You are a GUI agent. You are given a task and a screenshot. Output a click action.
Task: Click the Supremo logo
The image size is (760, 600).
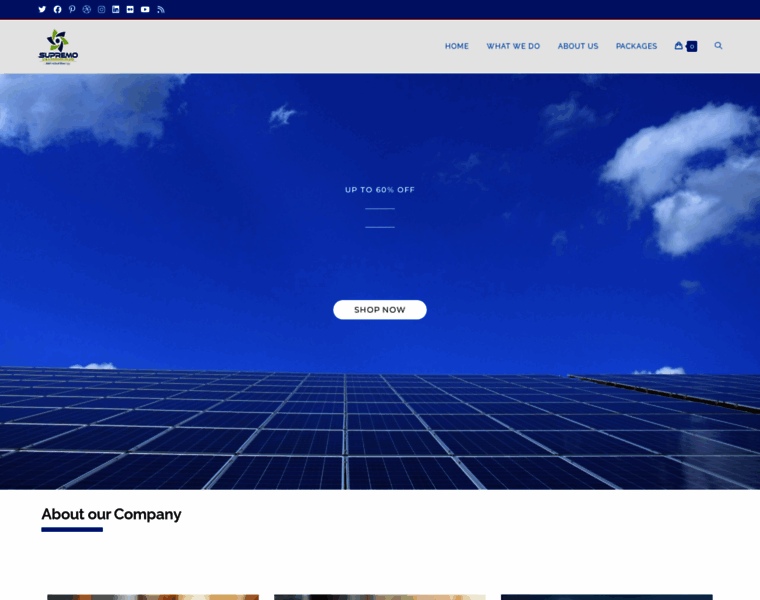coord(58,47)
